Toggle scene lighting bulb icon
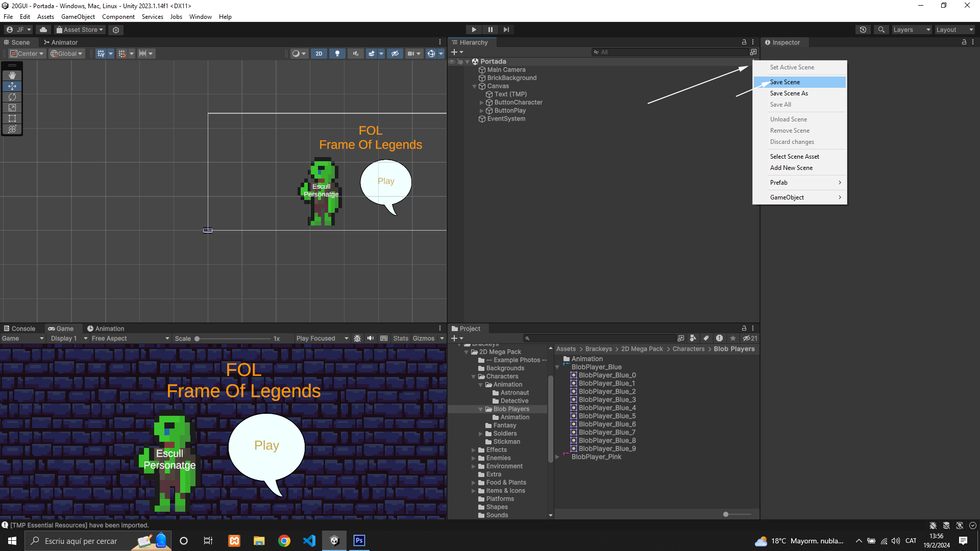The image size is (980, 551). click(x=337, y=54)
